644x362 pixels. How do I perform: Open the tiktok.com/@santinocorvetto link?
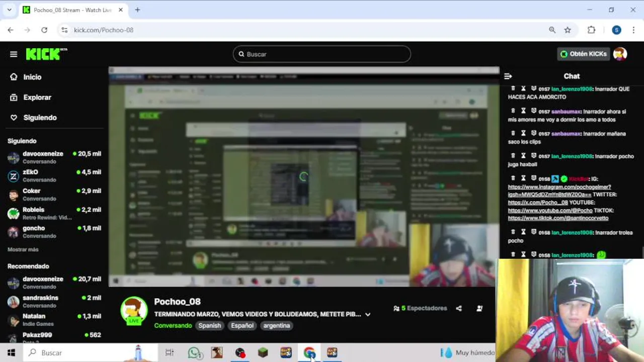pyautogui.click(x=558, y=218)
